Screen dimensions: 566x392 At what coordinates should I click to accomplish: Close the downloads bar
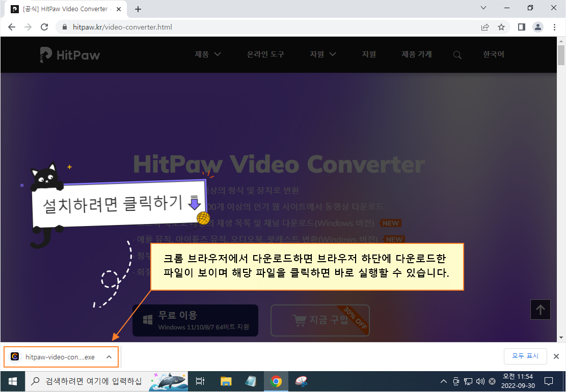pyautogui.click(x=556, y=357)
